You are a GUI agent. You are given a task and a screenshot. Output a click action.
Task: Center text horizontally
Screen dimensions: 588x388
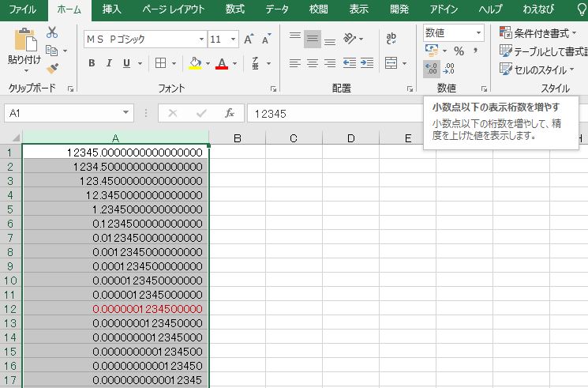313,63
